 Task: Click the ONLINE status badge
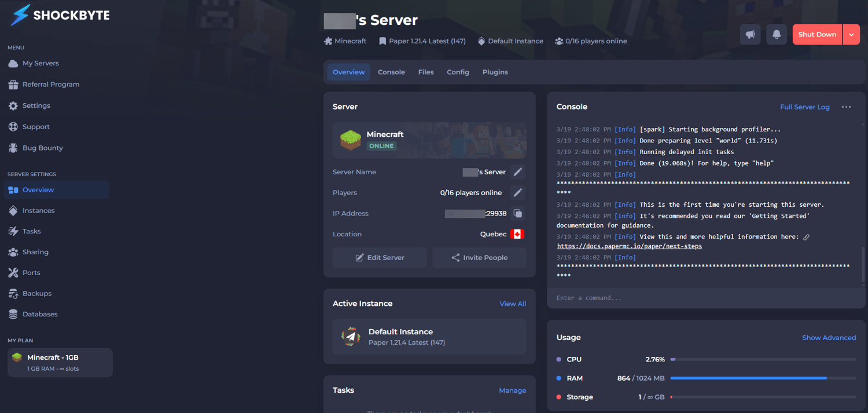(381, 146)
